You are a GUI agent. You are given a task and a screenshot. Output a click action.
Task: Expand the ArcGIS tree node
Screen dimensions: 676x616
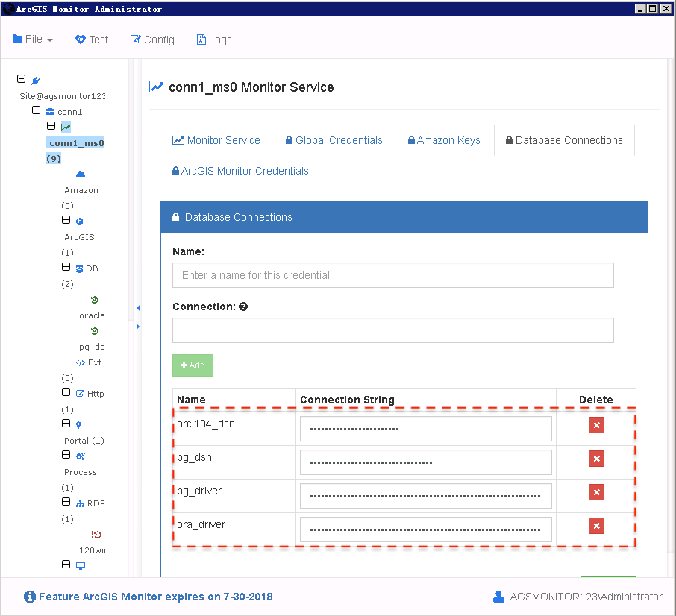pos(66,220)
